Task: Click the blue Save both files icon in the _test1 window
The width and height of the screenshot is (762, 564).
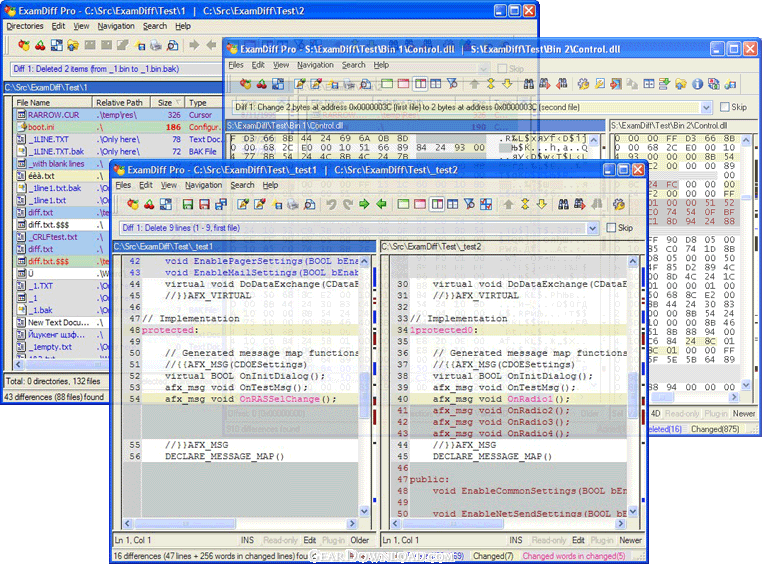Action: (x=221, y=205)
